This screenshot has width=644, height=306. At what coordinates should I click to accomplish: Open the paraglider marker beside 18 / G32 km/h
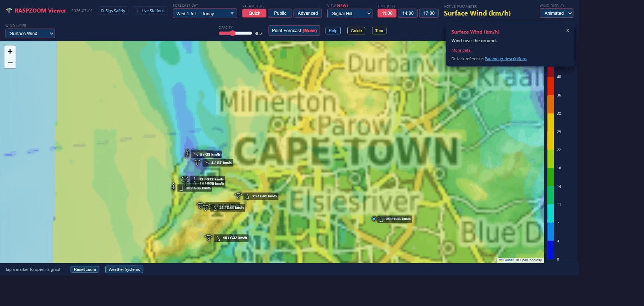coord(209,238)
